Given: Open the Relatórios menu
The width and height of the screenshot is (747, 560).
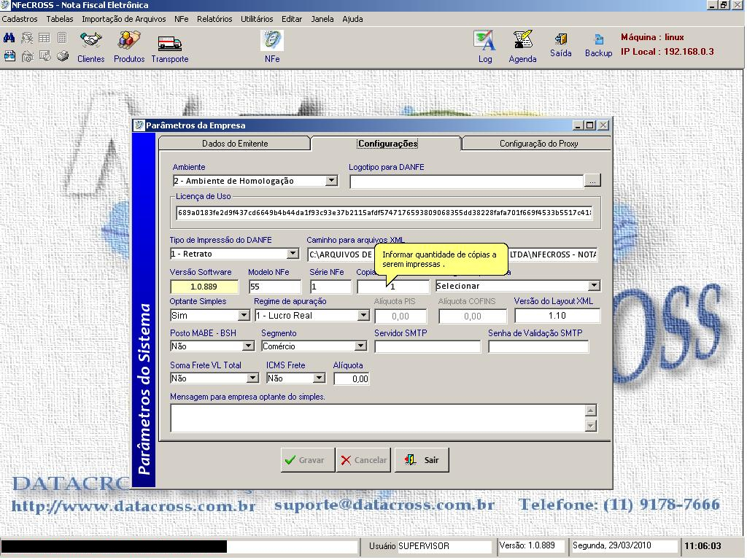Looking at the screenshot, I should (x=214, y=19).
